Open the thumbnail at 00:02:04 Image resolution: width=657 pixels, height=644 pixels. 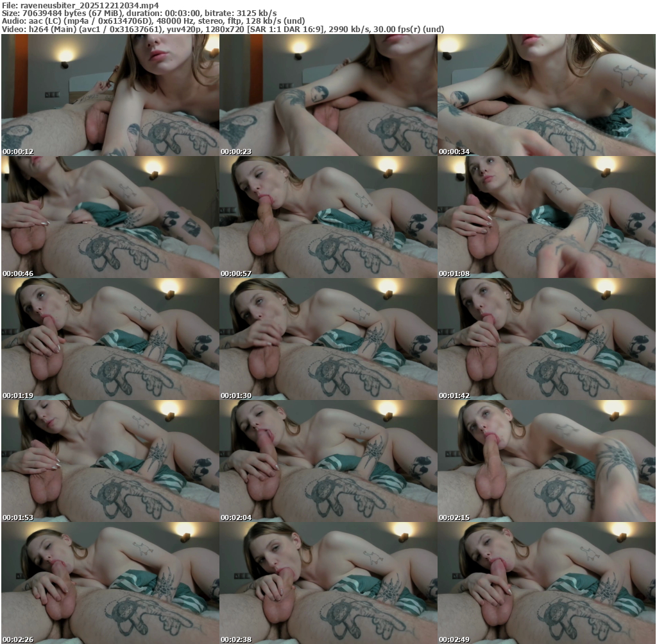(328, 461)
